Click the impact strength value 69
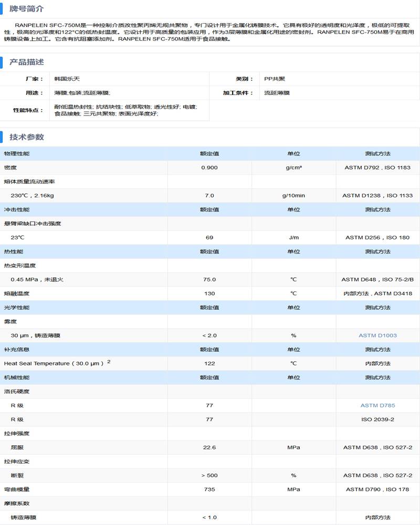Image resolution: width=420 pixels, height=525 pixels. (x=209, y=237)
